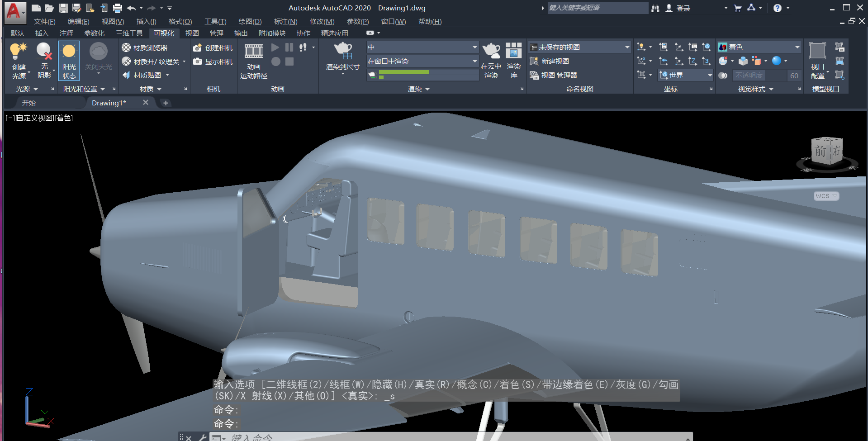This screenshot has height=441, width=868.
Task: Open the Materials Browser (材质浏览器)
Action: [145, 47]
